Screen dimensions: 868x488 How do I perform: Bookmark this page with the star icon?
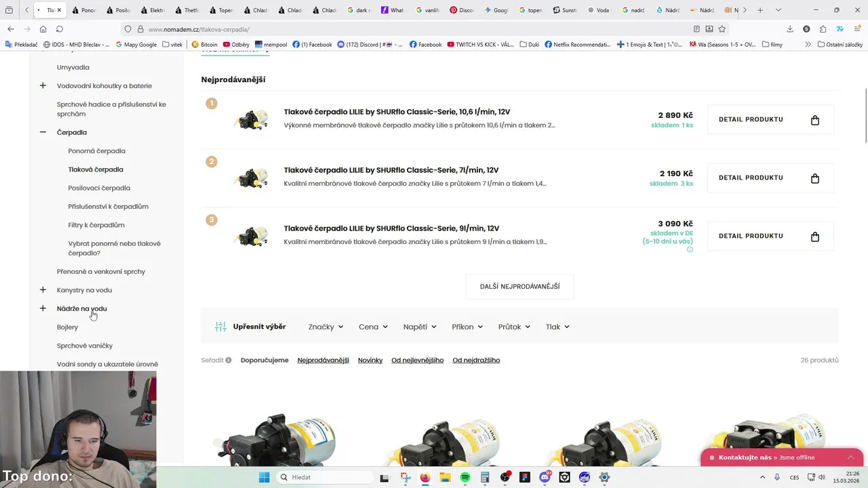pyautogui.click(x=722, y=29)
